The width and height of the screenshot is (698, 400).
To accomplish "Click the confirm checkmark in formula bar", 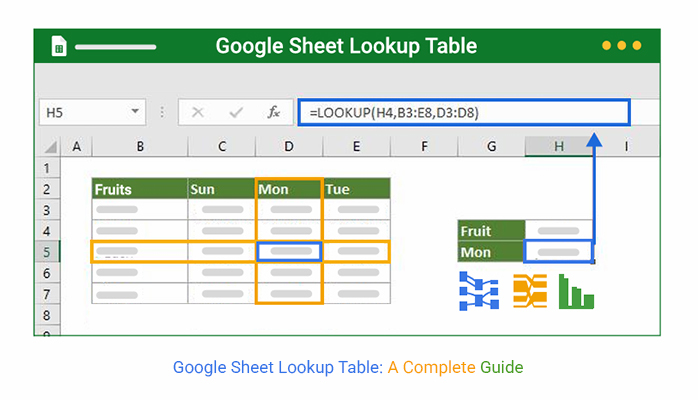I will click(236, 112).
